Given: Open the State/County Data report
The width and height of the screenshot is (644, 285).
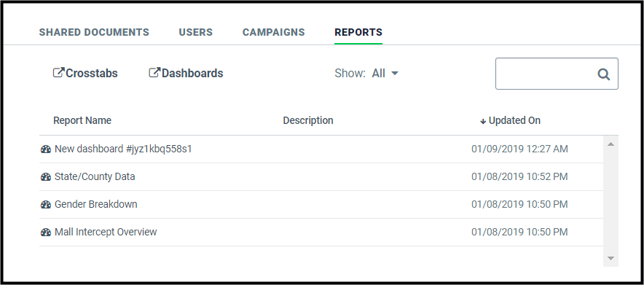Looking at the screenshot, I should (x=95, y=177).
